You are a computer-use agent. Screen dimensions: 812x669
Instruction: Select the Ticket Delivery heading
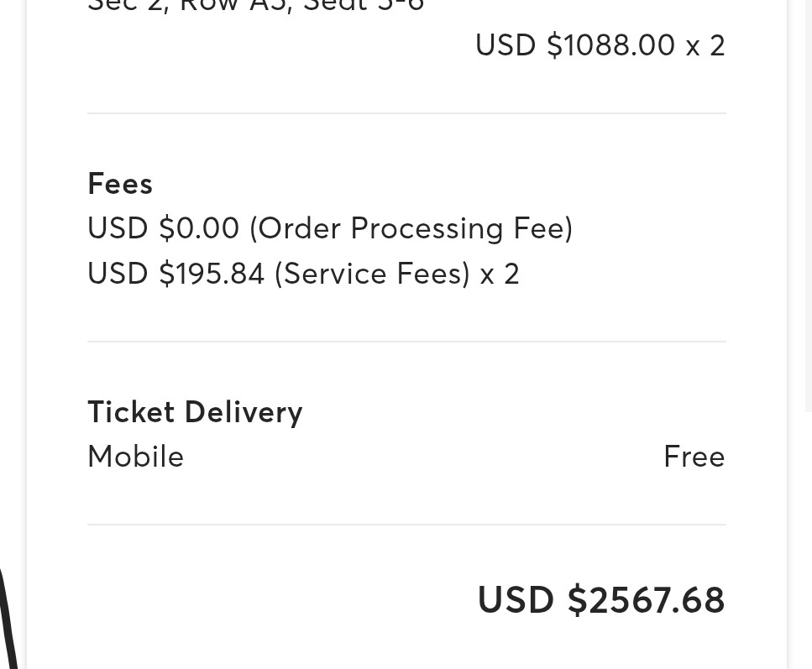(x=195, y=413)
